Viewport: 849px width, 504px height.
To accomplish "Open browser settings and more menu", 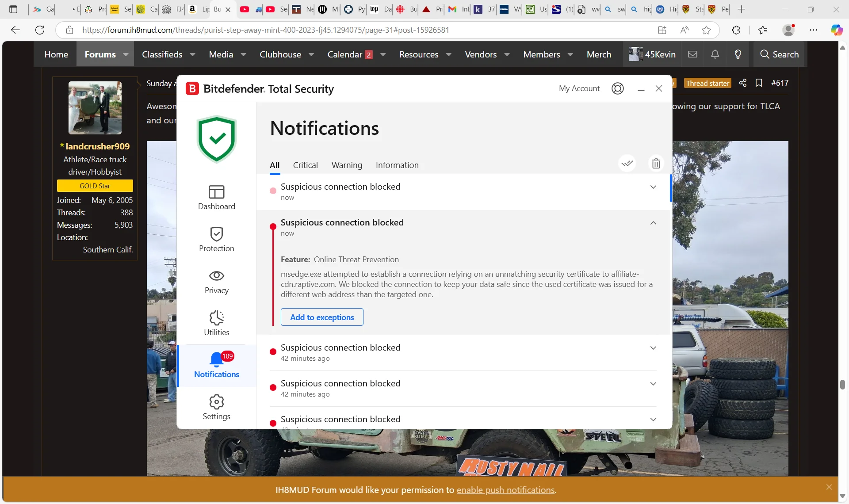I will pyautogui.click(x=814, y=30).
